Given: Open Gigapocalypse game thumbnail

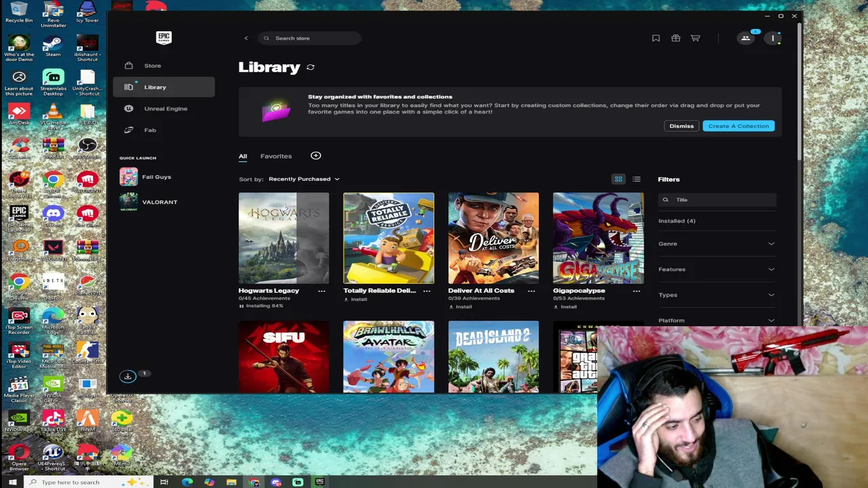Looking at the screenshot, I should coord(598,238).
